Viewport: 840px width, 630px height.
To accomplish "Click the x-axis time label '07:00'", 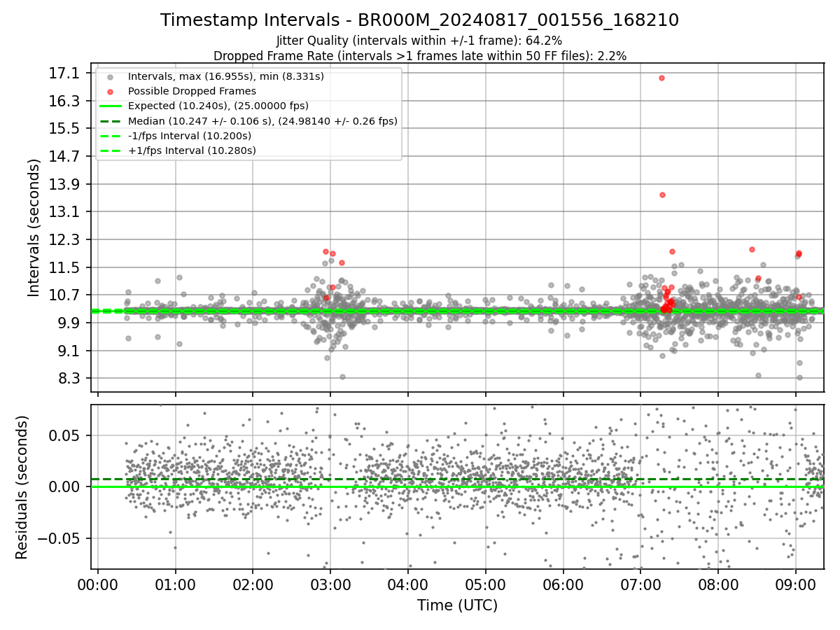I will 640,584.
